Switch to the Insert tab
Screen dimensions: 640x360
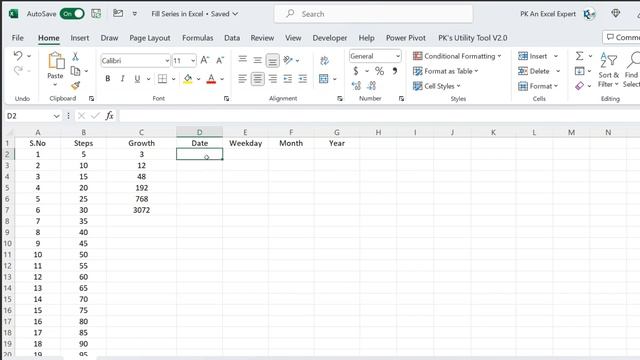(x=80, y=38)
